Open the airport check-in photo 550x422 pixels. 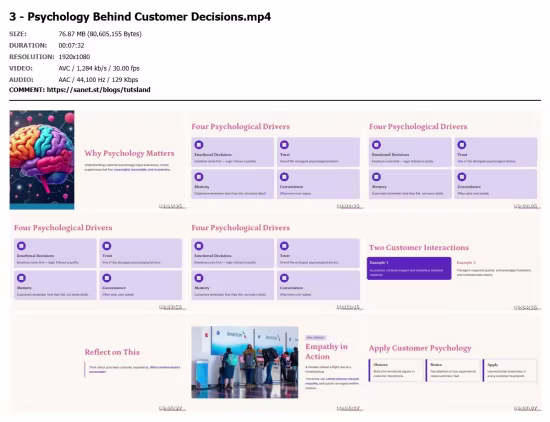[245, 362]
